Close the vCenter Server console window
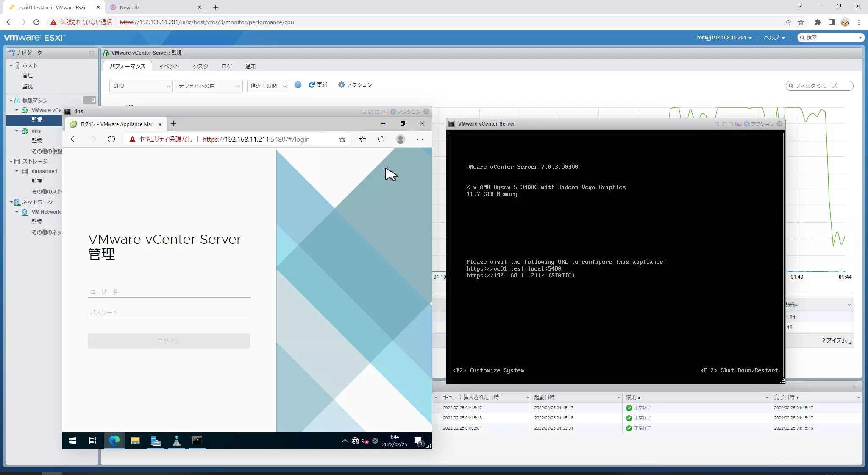Image resolution: width=868 pixels, height=475 pixels. point(780,124)
